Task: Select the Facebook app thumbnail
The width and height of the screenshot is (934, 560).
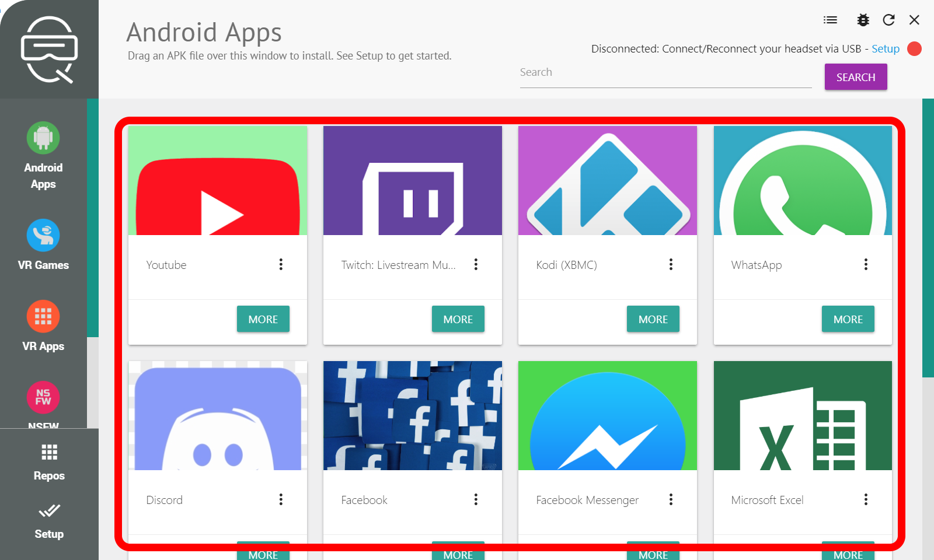Action: tap(413, 415)
